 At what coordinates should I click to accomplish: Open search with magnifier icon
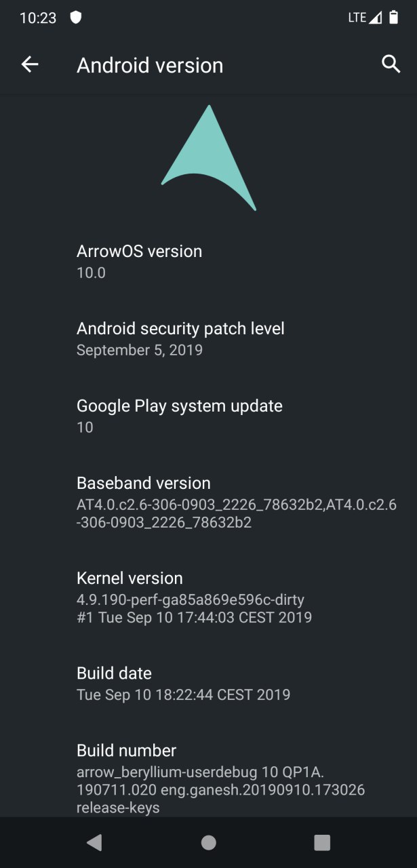[391, 64]
